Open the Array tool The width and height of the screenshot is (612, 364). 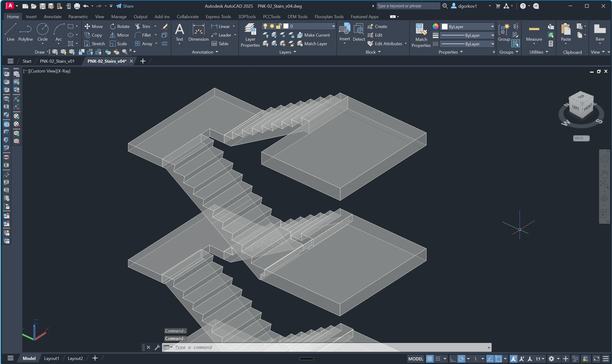pos(144,44)
